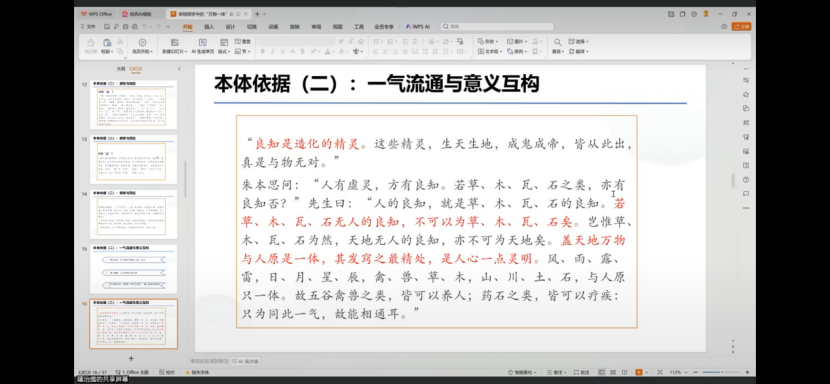
Task: Expand the quick access toolbar dropdown
Action: (x=168, y=26)
